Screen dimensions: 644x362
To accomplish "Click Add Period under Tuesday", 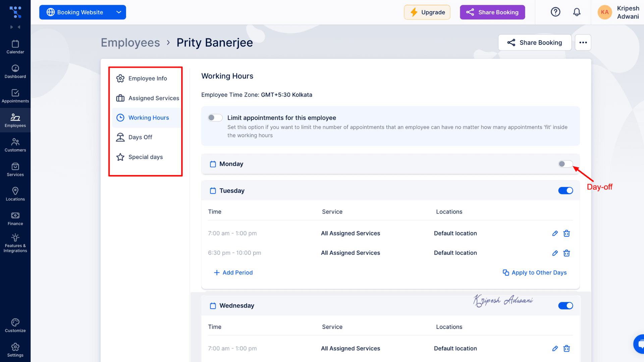I will pos(233,273).
